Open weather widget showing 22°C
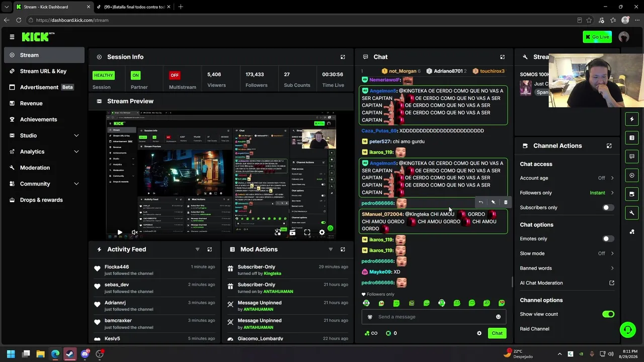This screenshot has height=362, width=644. click(518, 354)
